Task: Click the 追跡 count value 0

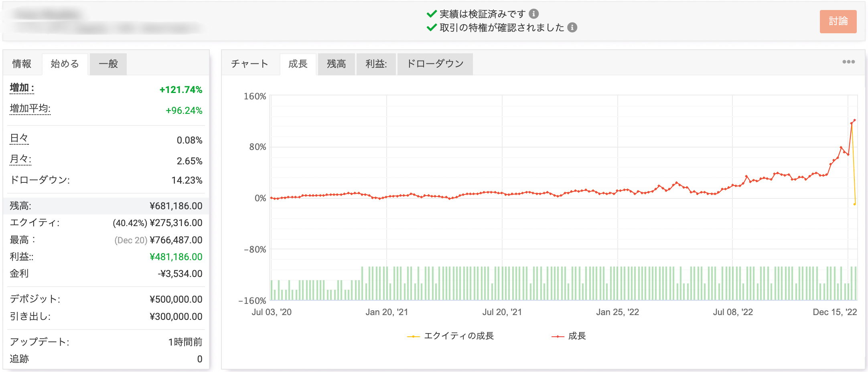Action: 200,359
